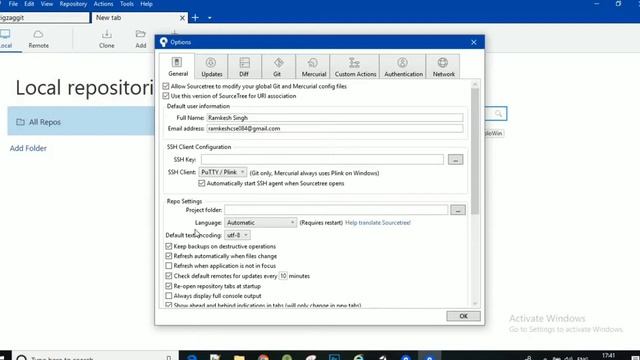640x360 pixels.
Task: Open the Edit menu
Action: coord(29,4)
